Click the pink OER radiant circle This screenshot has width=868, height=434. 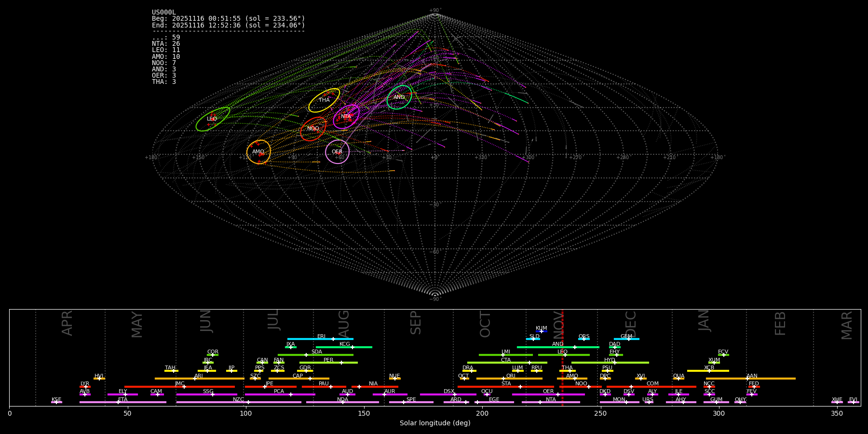pyautogui.click(x=337, y=152)
